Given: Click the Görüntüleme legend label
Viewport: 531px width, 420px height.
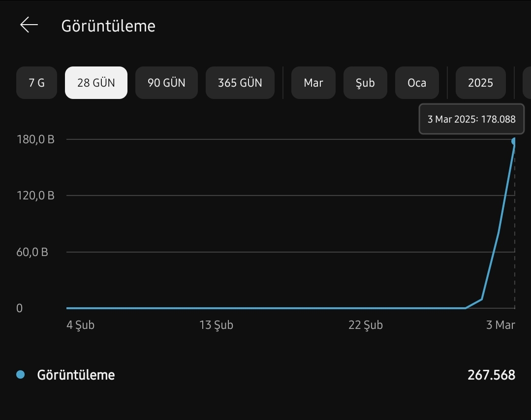Looking at the screenshot, I should [76, 375].
